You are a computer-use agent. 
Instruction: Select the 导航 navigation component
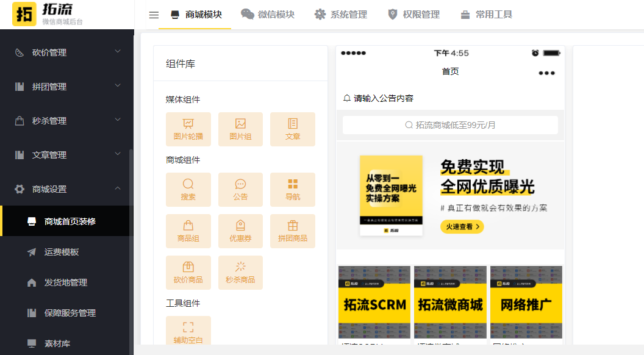293,190
